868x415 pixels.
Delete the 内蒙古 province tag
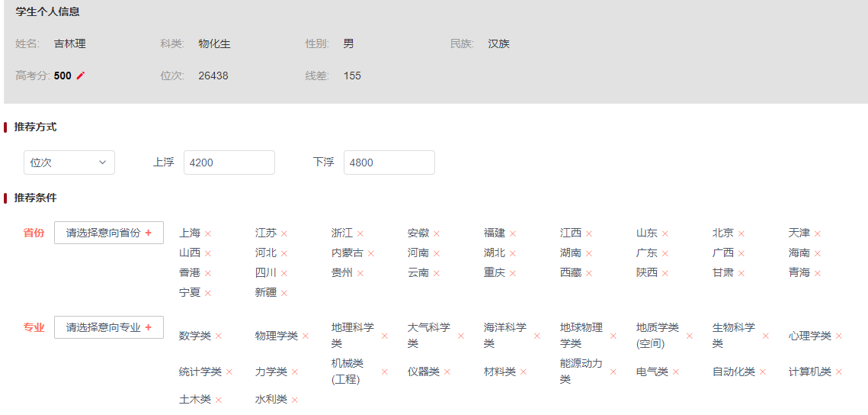pos(371,253)
